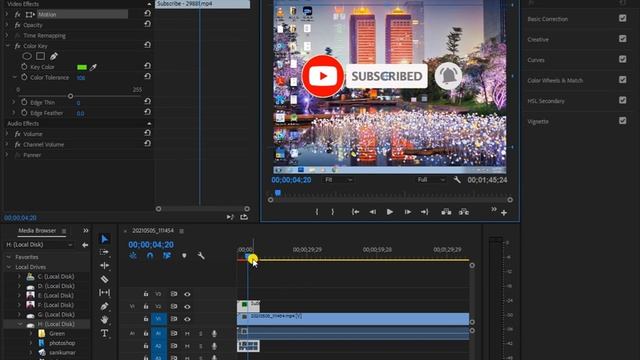640x360 pixels.
Task: Expand the Edge Thin parameter
Action: tap(13, 102)
